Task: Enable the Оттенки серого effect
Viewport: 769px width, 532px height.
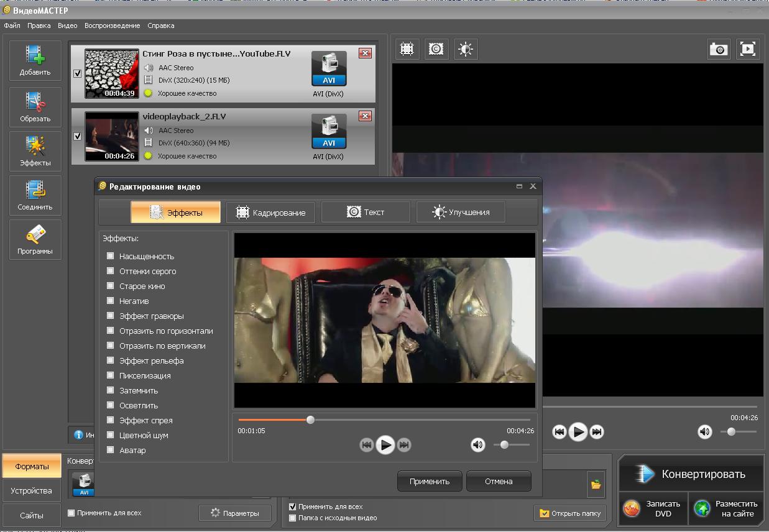Action: [111, 271]
